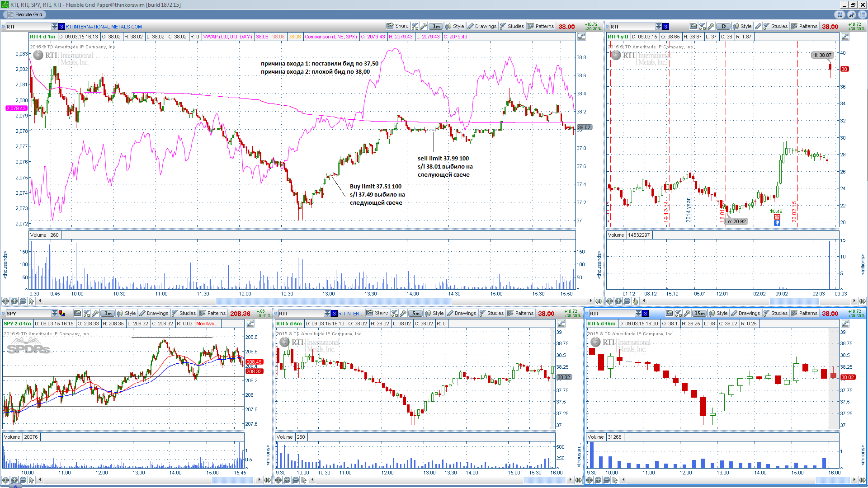Click the expand-right icon at RTI 1m chart corner
The width and height of the screenshot is (868, 488).
(599, 301)
